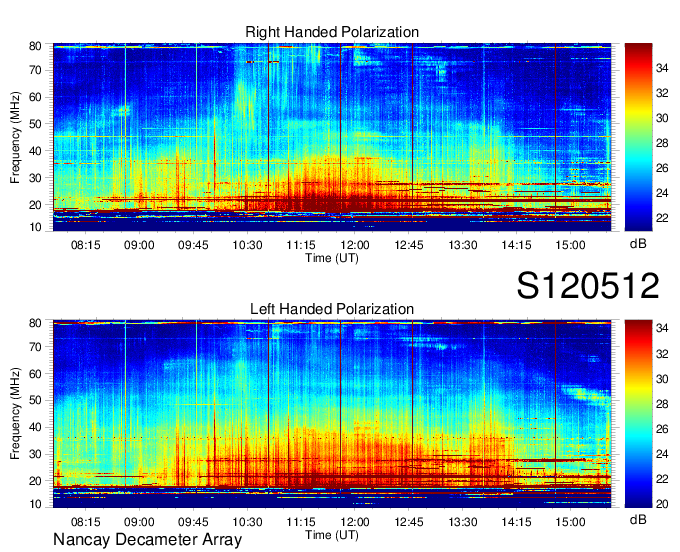This screenshot has height=552, width=680.
Task: Click the 50 MHz tick on the left-handed plot
Action: [x=35, y=400]
